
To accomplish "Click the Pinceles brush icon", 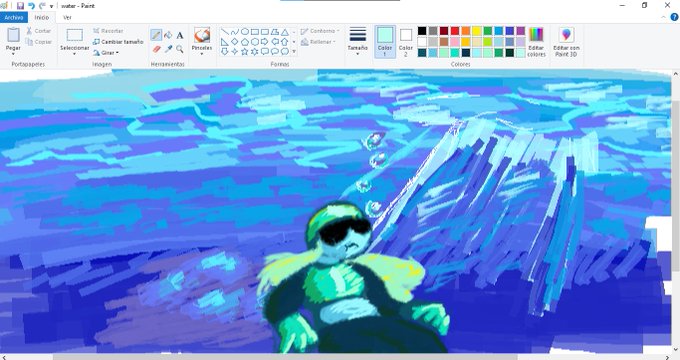I will pos(202,35).
